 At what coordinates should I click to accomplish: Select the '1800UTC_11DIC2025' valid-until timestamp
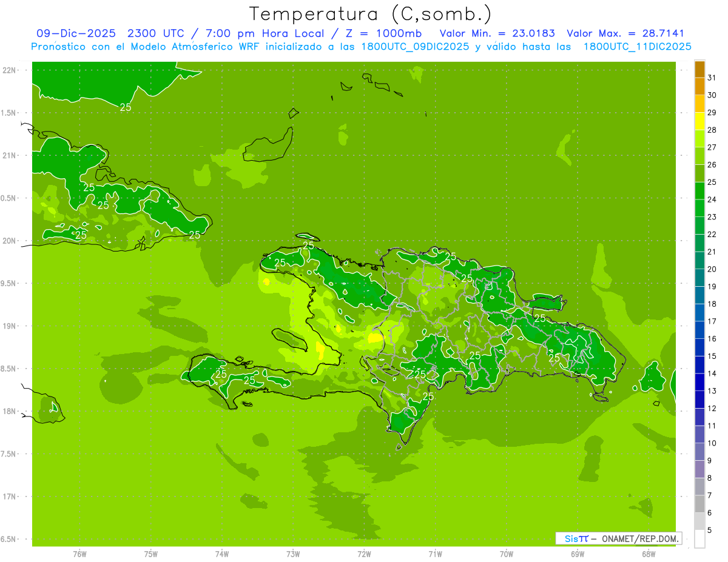[x=637, y=47]
